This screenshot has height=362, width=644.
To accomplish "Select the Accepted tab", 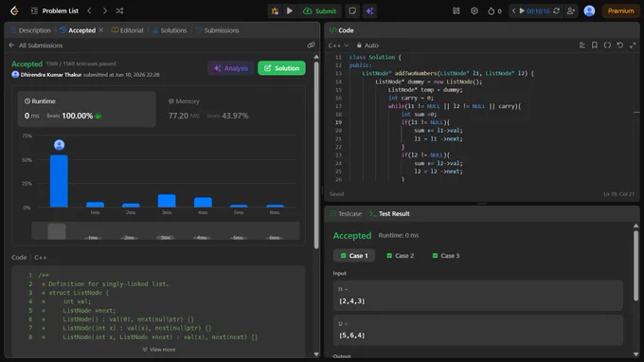I will coord(78,30).
